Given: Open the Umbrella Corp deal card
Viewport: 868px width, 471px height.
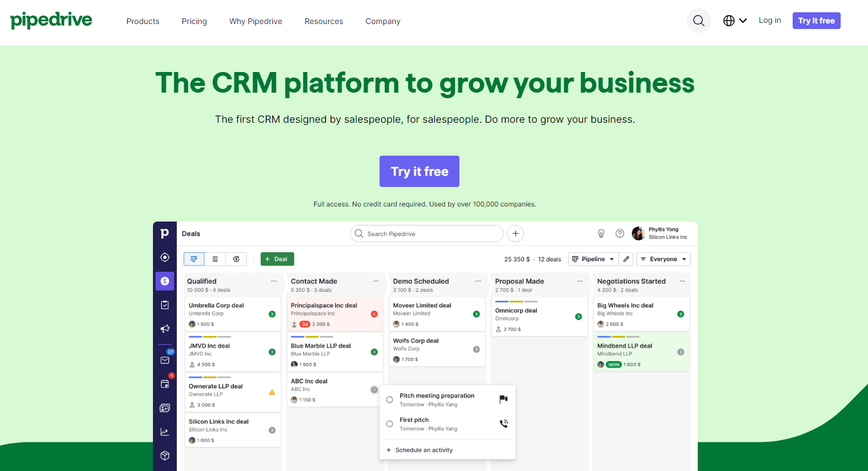Looking at the screenshot, I should pyautogui.click(x=233, y=314).
